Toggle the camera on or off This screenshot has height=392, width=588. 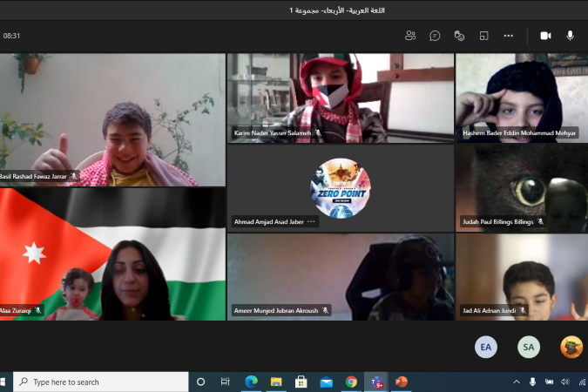click(545, 36)
